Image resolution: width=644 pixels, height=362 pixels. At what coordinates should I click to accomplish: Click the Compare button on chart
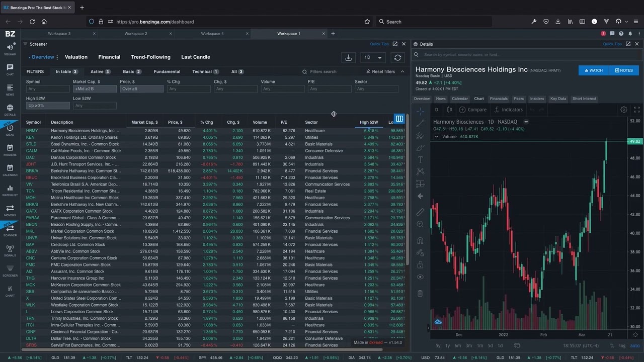[x=473, y=110]
